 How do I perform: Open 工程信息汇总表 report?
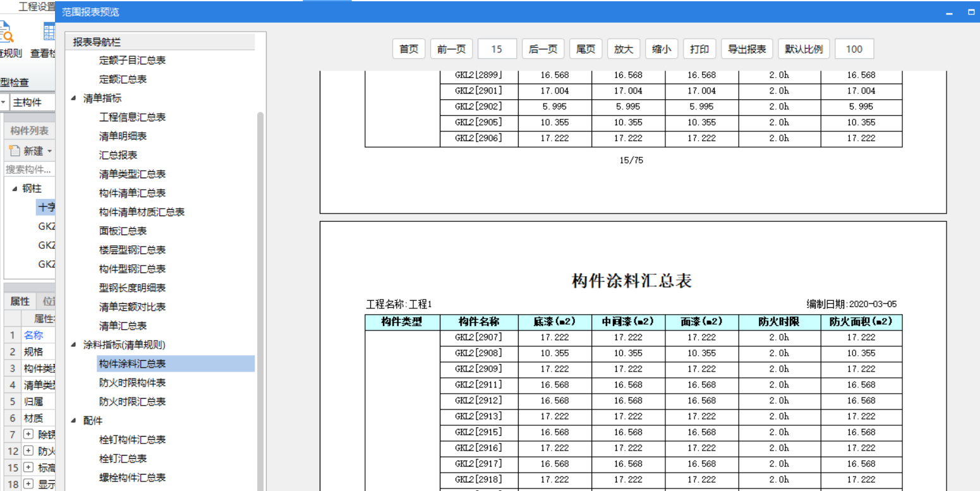coord(133,118)
